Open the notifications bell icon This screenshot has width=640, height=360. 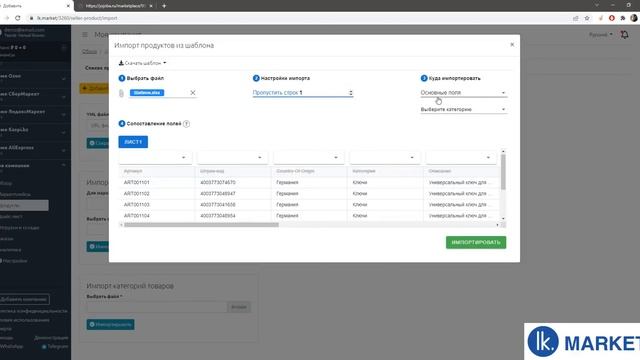pos(624,35)
